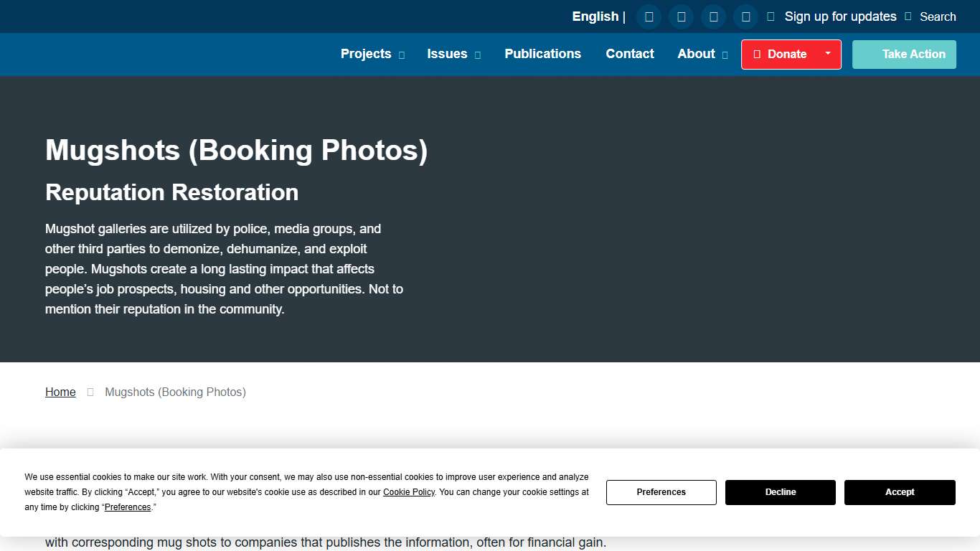980x551 pixels.
Task: Click the search icon in top bar
Action: [x=908, y=17]
